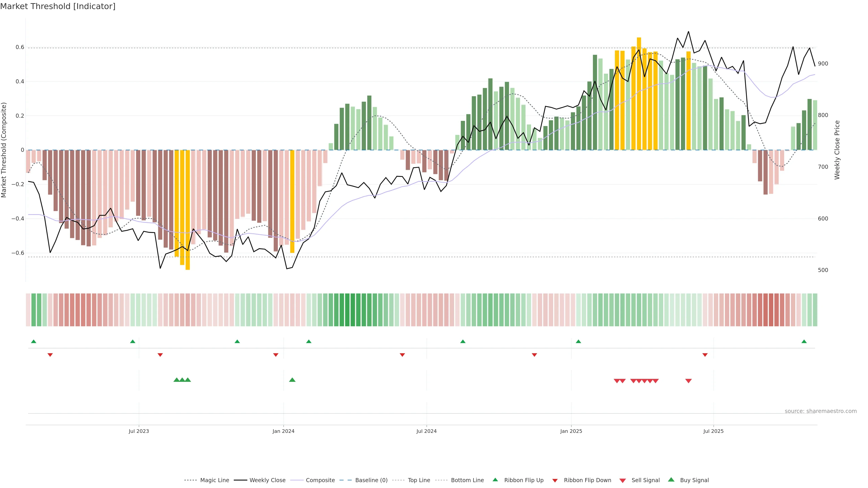Click the sharemaestro.com source text
The height and width of the screenshot is (488, 868).
[821, 411]
